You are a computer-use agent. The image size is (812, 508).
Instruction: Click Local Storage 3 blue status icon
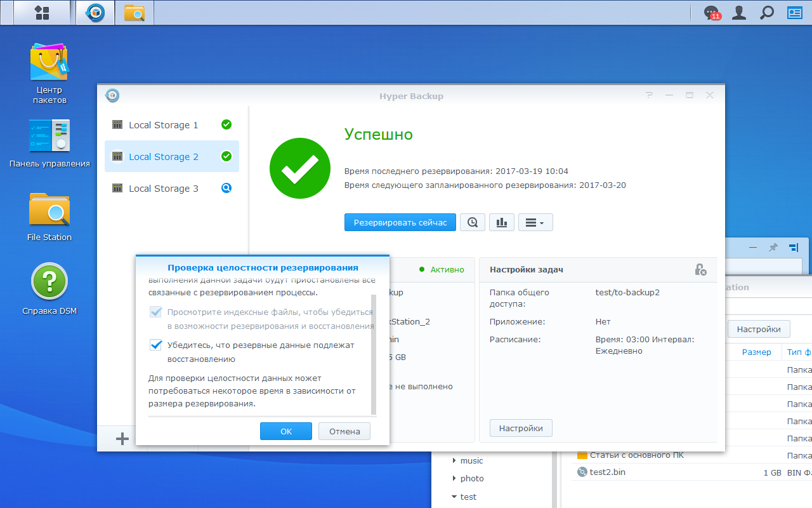(x=226, y=188)
